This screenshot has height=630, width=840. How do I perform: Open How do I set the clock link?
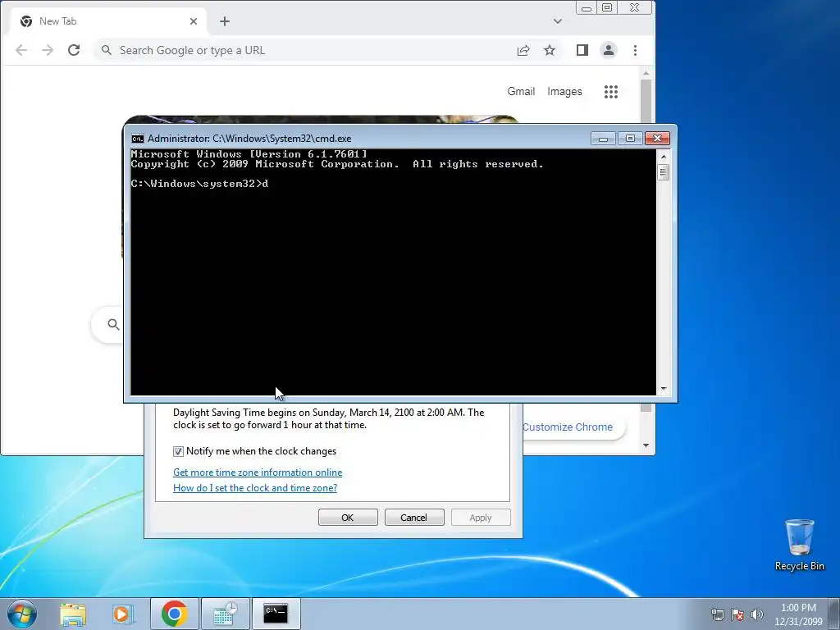pos(255,488)
